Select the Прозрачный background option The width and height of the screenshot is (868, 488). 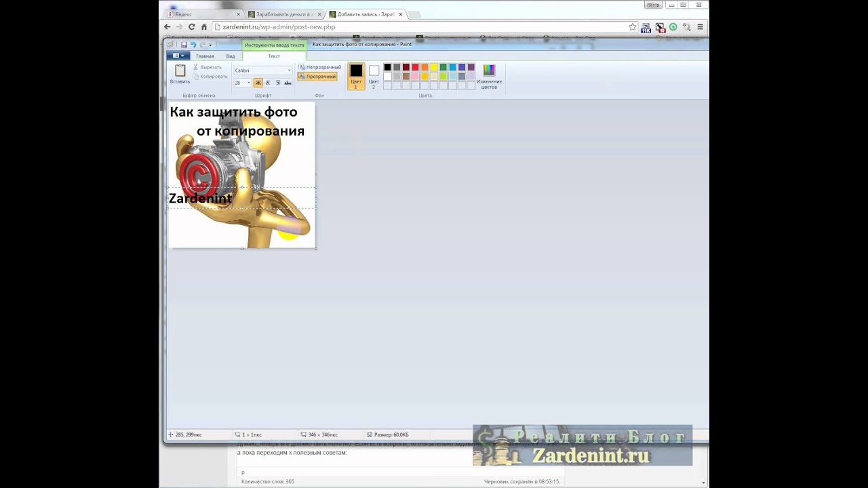point(317,77)
